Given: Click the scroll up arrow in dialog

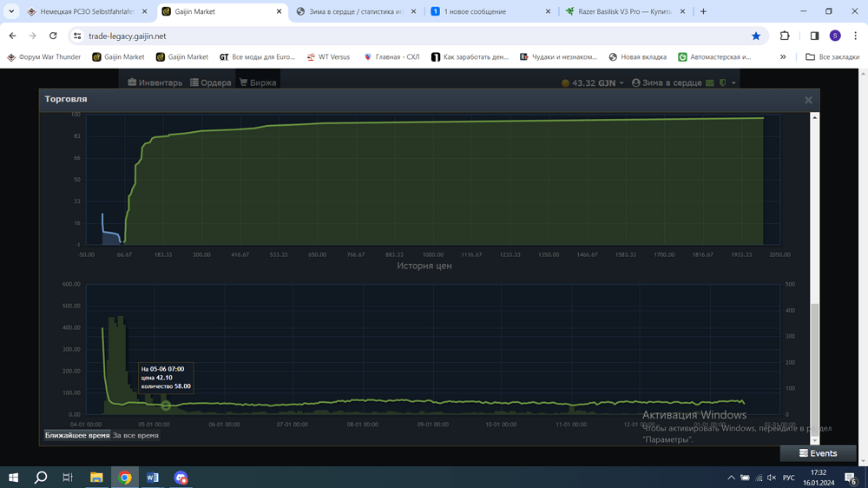Looking at the screenshot, I should tap(814, 117).
